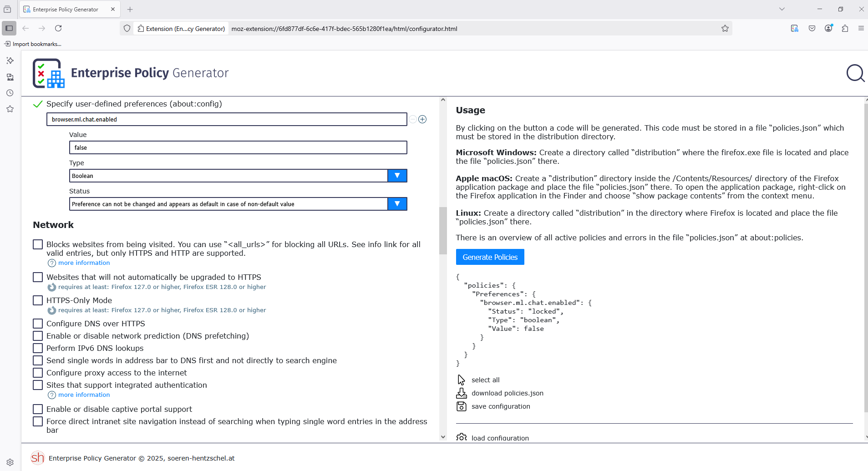Image resolution: width=868 pixels, height=471 pixels.
Task: Check Send single words to DNS first
Action: coord(38,360)
